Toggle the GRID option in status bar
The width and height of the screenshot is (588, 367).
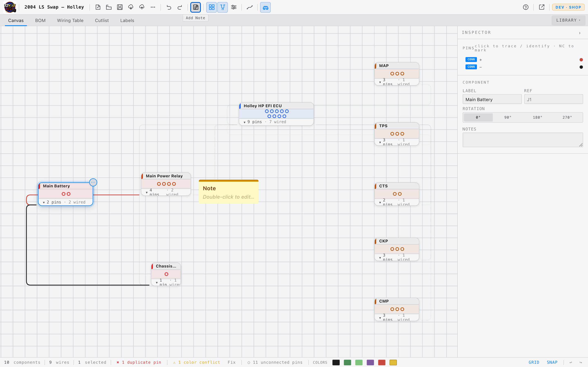click(x=534, y=362)
